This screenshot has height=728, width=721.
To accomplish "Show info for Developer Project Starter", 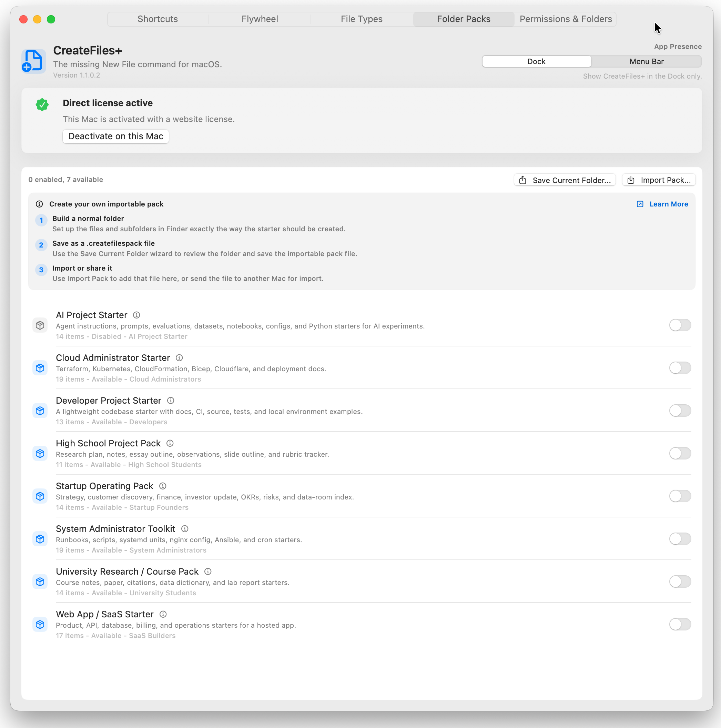I will coord(171,401).
